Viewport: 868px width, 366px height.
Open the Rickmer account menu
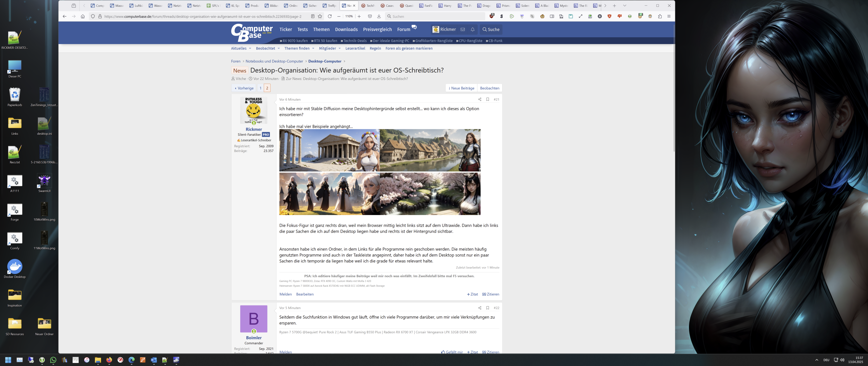(x=444, y=29)
